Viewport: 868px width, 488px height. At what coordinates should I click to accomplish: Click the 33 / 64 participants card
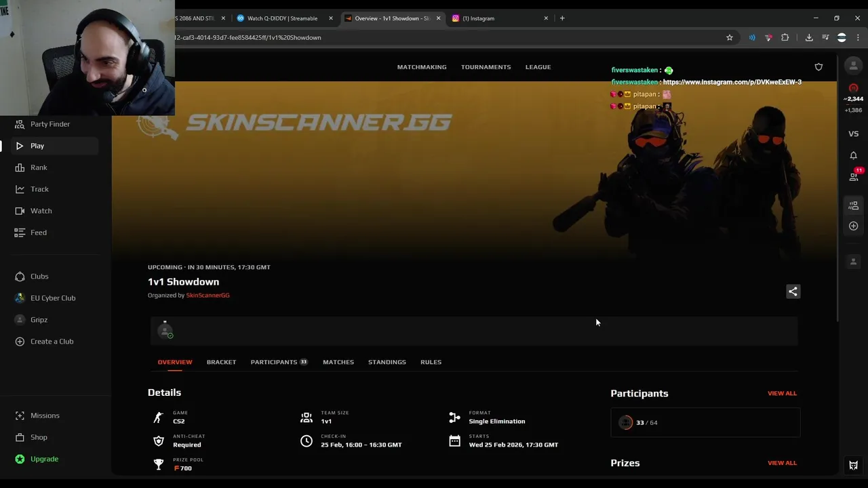705,422
